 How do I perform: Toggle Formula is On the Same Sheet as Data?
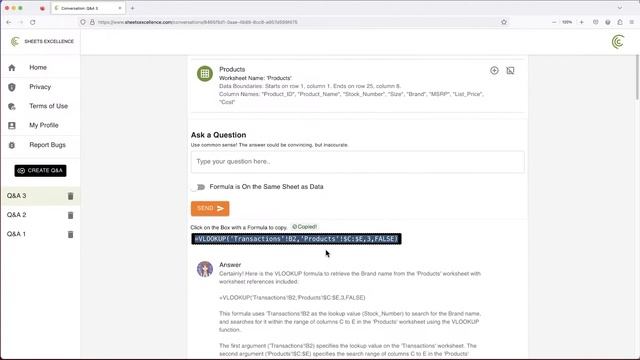199,187
